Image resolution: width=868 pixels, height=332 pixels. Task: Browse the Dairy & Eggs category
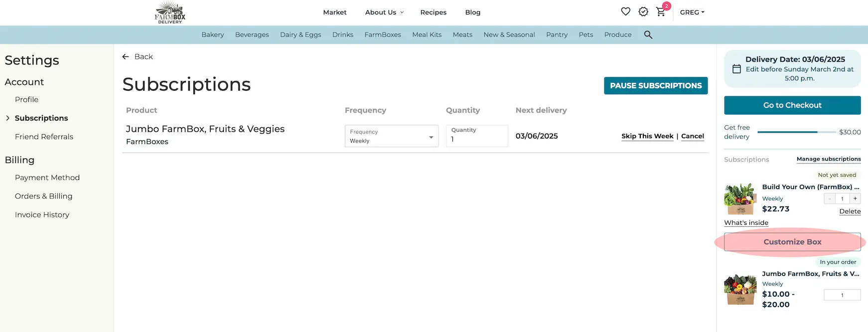coord(300,35)
